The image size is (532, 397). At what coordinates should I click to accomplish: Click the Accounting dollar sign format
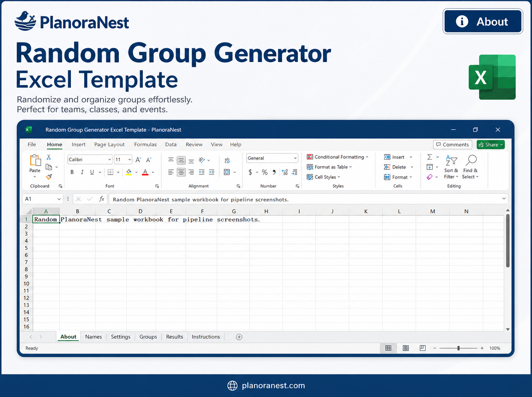click(250, 172)
